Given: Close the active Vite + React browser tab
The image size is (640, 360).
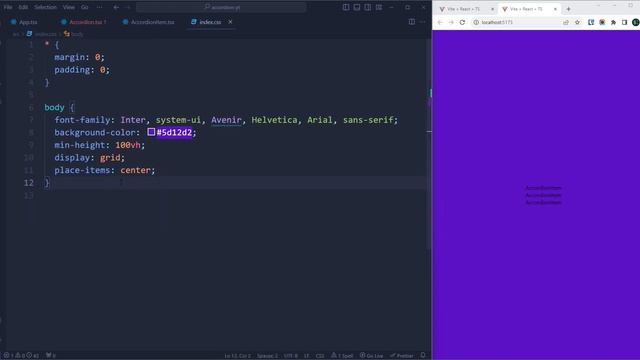Looking at the screenshot, I should 555,9.
